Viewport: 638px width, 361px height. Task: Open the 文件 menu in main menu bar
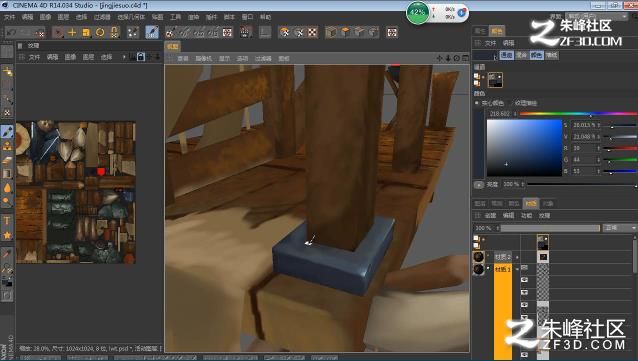tap(9, 17)
